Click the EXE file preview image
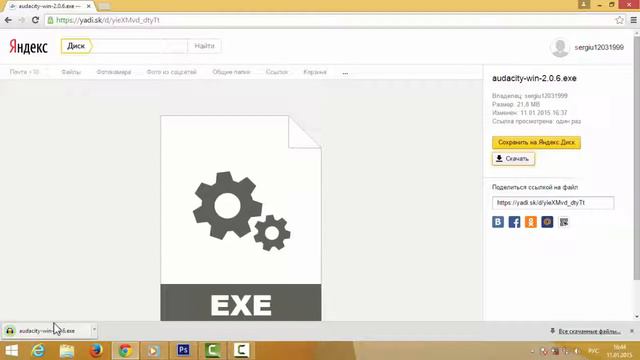This screenshot has height=360, width=640. tap(241, 218)
